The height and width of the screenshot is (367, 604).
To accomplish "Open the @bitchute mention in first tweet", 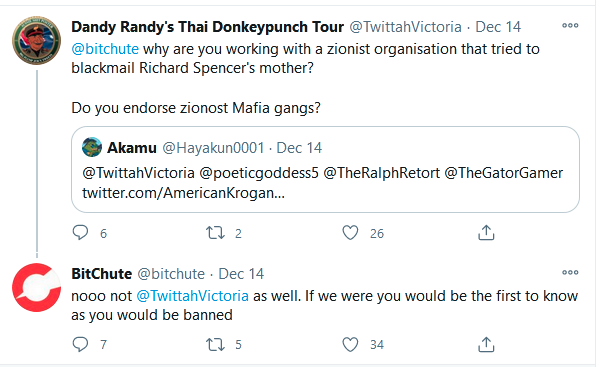I will [x=105, y=49].
